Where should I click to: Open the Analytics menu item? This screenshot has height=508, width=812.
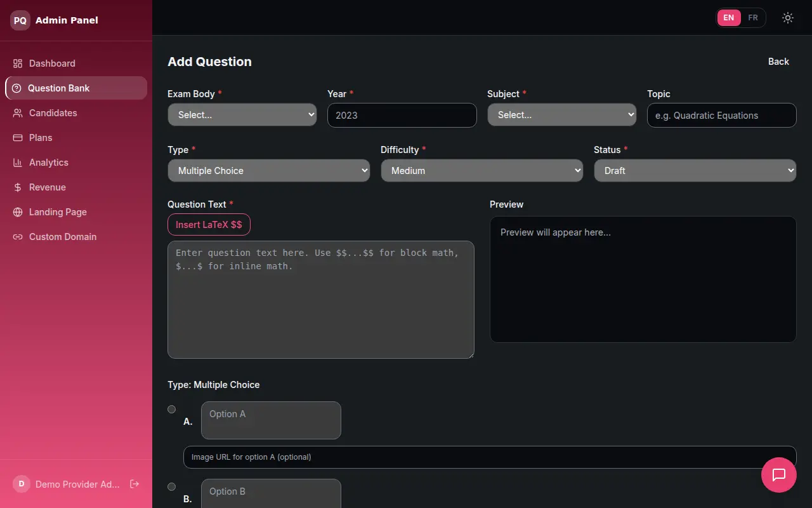click(76, 163)
